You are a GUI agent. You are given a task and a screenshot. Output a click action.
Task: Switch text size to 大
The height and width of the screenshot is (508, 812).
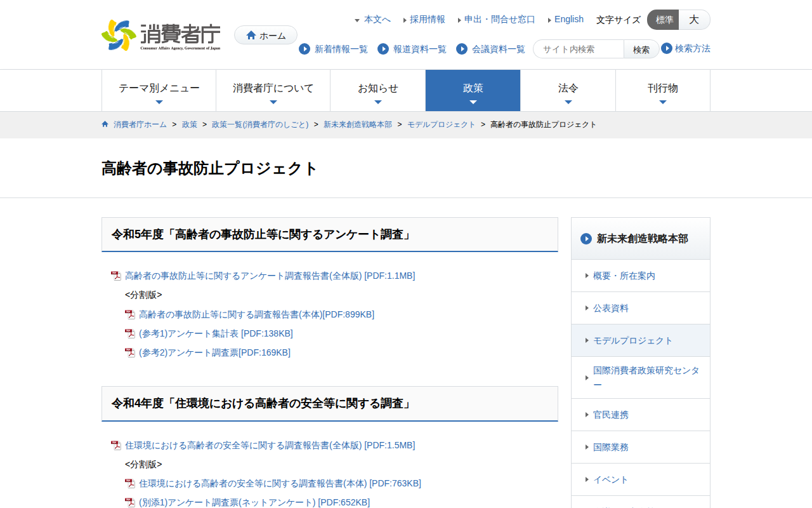point(694,20)
